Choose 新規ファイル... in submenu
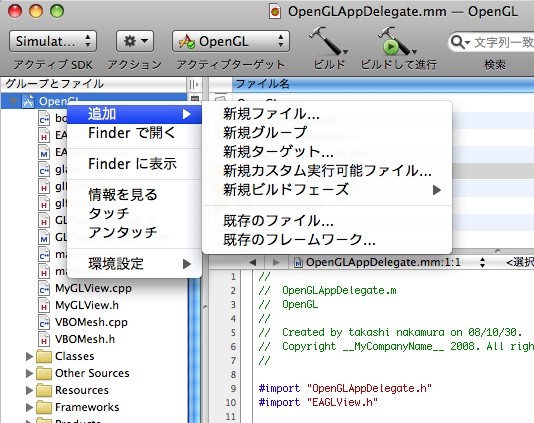 (x=327, y=114)
